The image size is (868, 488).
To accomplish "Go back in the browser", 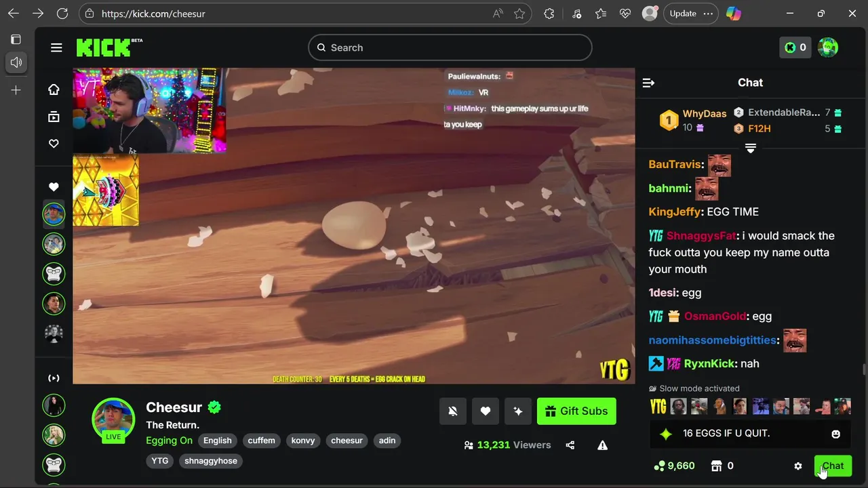I will point(14,14).
